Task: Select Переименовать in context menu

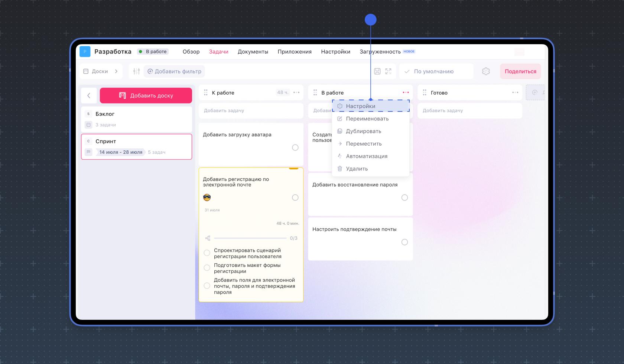Action: 371,118
